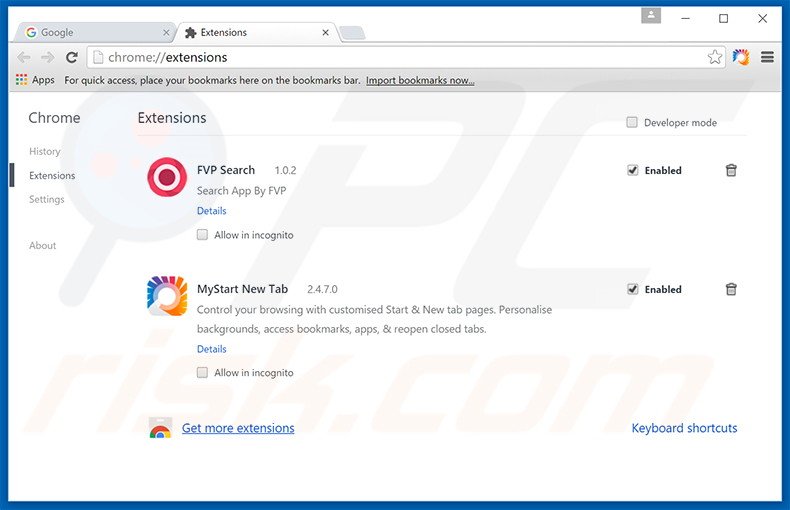
Task: Uncheck Enabled for FVP Search
Action: [x=632, y=170]
